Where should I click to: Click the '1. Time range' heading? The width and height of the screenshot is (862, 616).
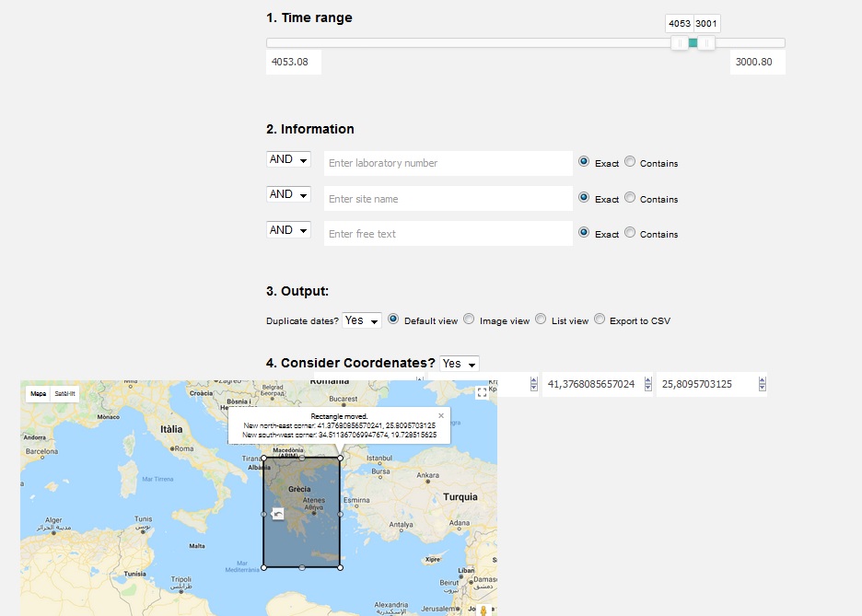[309, 17]
